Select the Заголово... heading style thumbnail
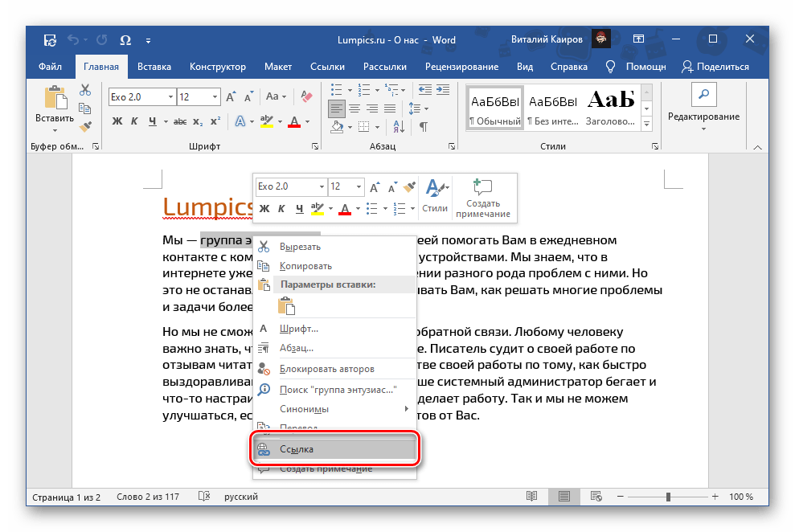This screenshot has width=795, height=532. coord(611,107)
